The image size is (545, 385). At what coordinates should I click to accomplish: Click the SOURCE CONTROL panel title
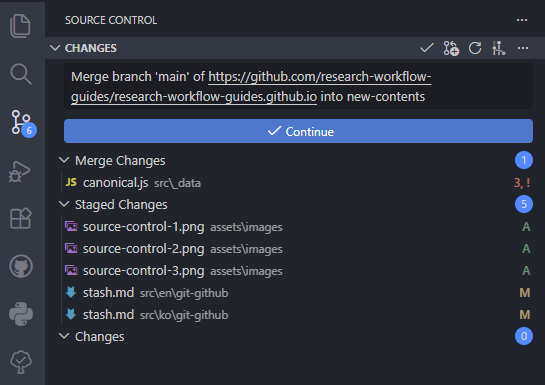[111, 20]
